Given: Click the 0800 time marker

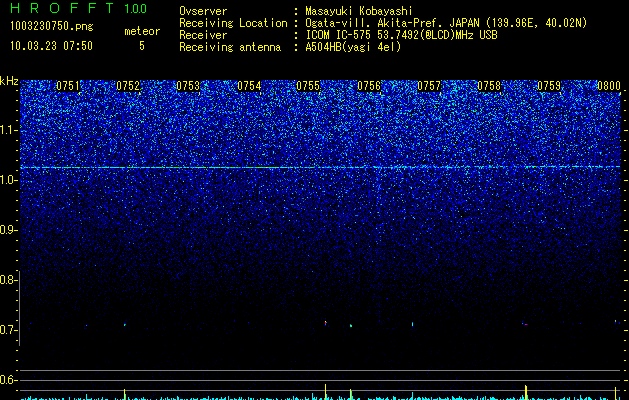Looking at the screenshot, I should (609, 86).
